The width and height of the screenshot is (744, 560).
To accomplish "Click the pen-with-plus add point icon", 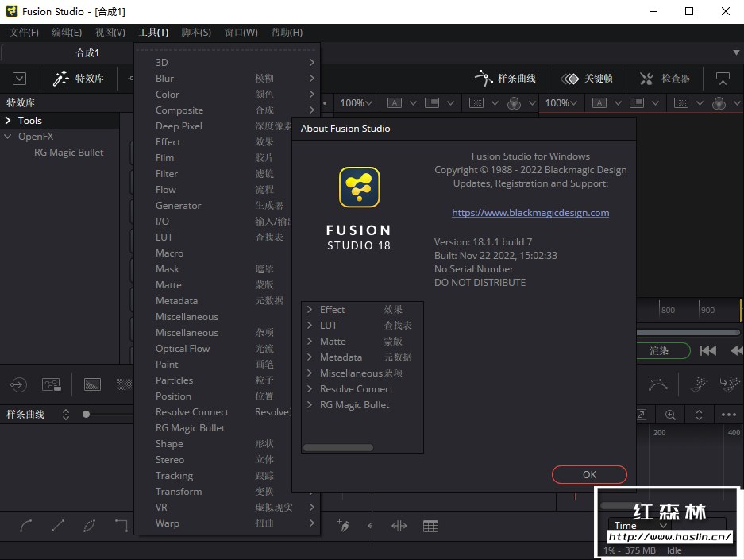I will point(343,525).
